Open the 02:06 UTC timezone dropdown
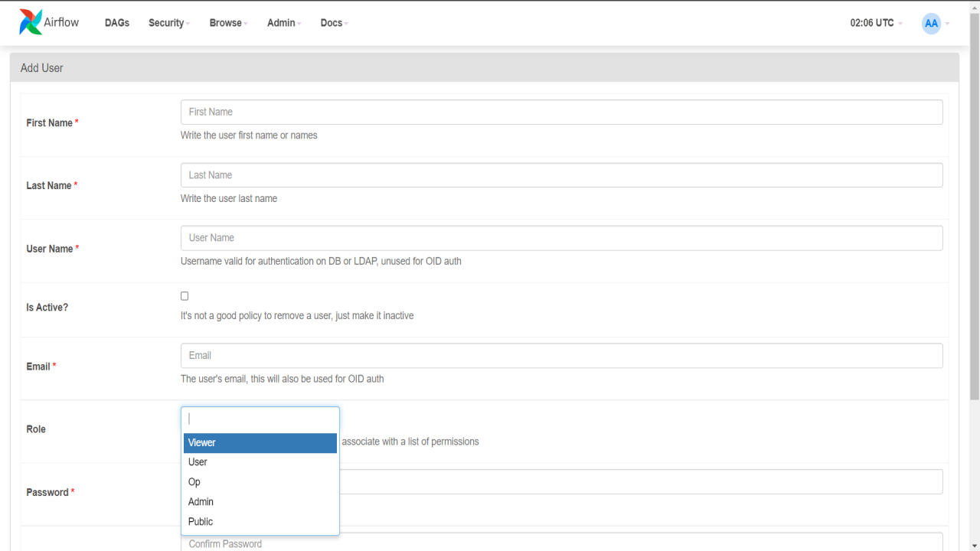Screen dimensions: 980x551 pos(876,23)
